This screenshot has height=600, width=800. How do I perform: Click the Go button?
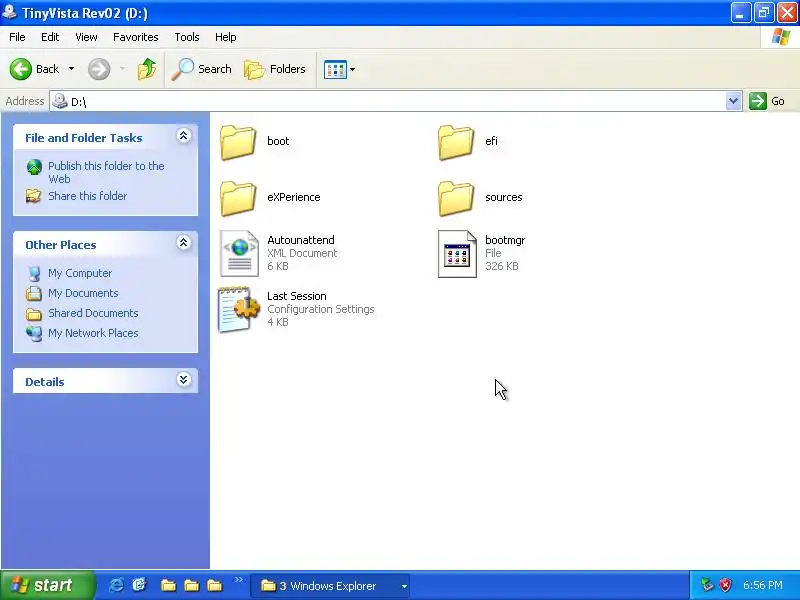point(767,101)
